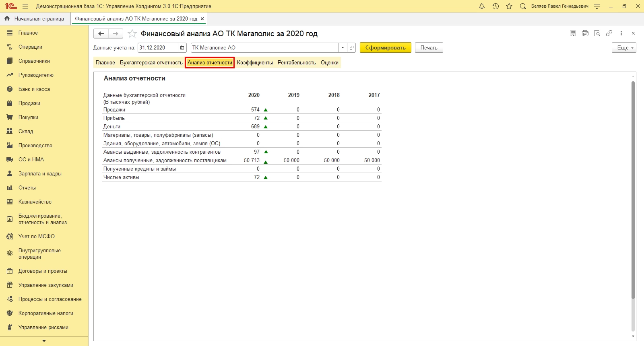Screen dimensions: 644x346
Task: Select the Финансовый анализ АО ТК Мегаполис tab
Action: click(x=136, y=19)
